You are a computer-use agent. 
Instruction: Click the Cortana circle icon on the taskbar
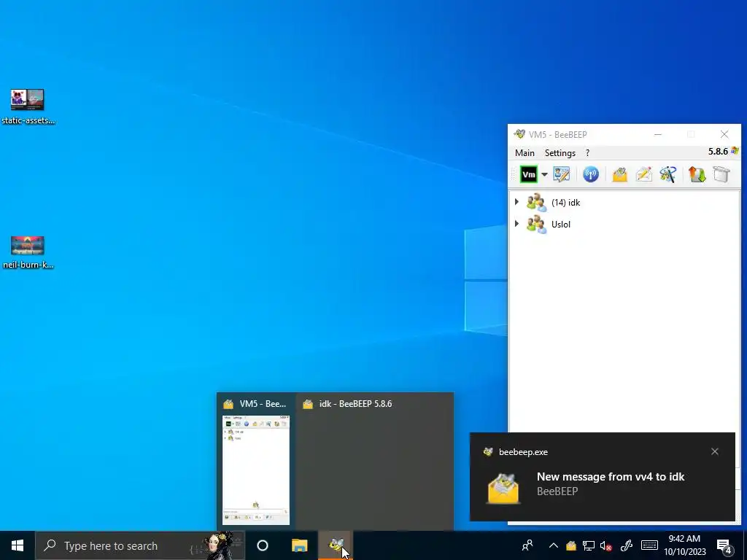click(x=263, y=545)
